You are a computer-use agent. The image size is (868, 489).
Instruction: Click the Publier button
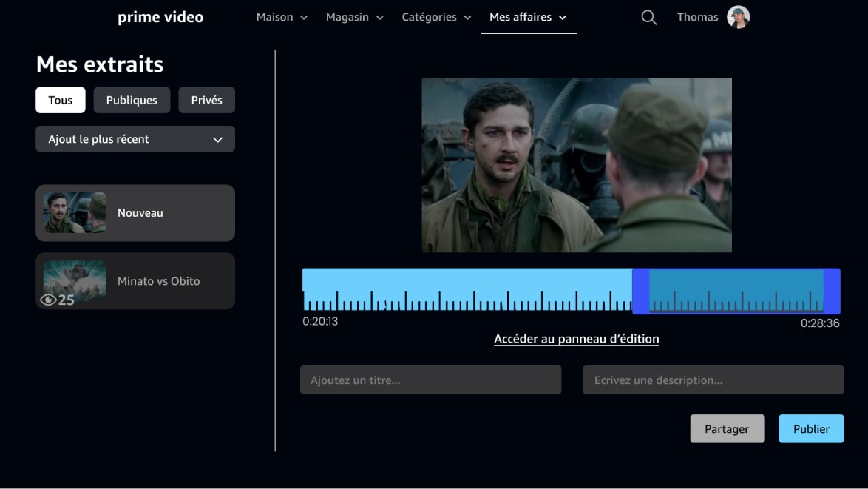click(812, 428)
